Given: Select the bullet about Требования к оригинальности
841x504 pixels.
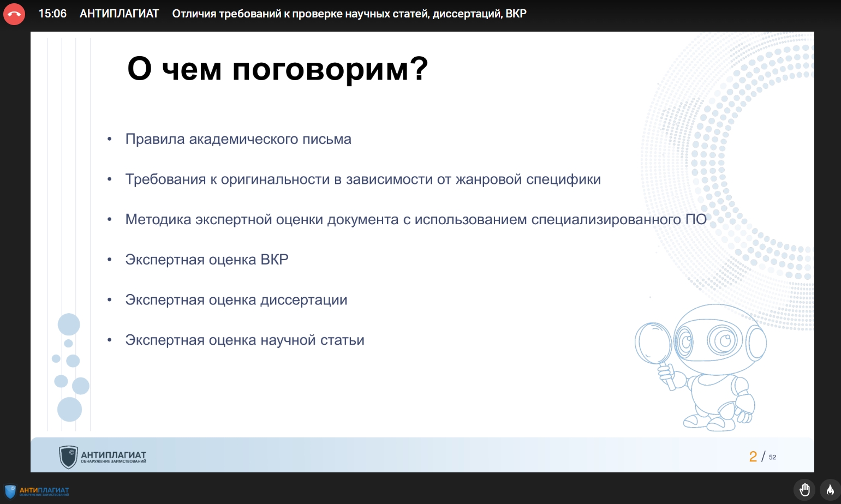Looking at the screenshot, I should coord(363,179).
